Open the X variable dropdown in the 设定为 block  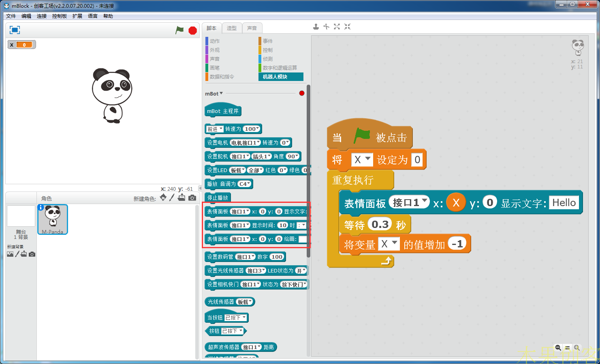(362, 160)
